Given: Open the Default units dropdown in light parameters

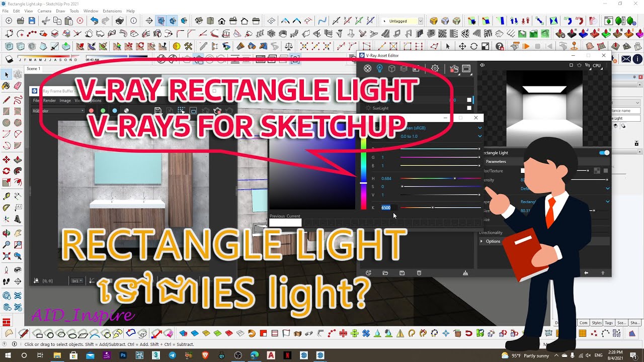Looking at the screenshot, I should [x=565, y=189].
